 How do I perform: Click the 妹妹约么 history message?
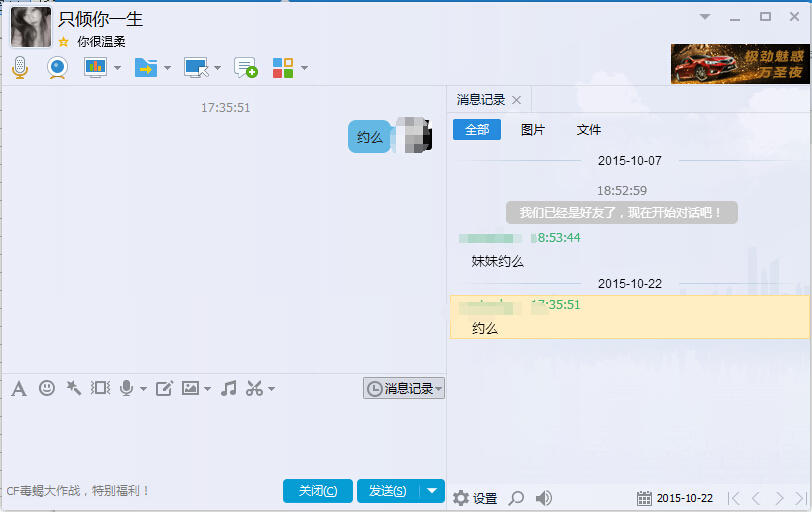point(498,261)
